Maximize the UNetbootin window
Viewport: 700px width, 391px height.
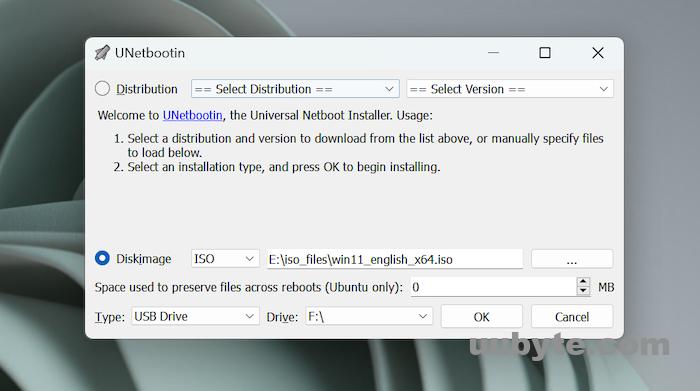pyautogui.click(x=545, y=53)
